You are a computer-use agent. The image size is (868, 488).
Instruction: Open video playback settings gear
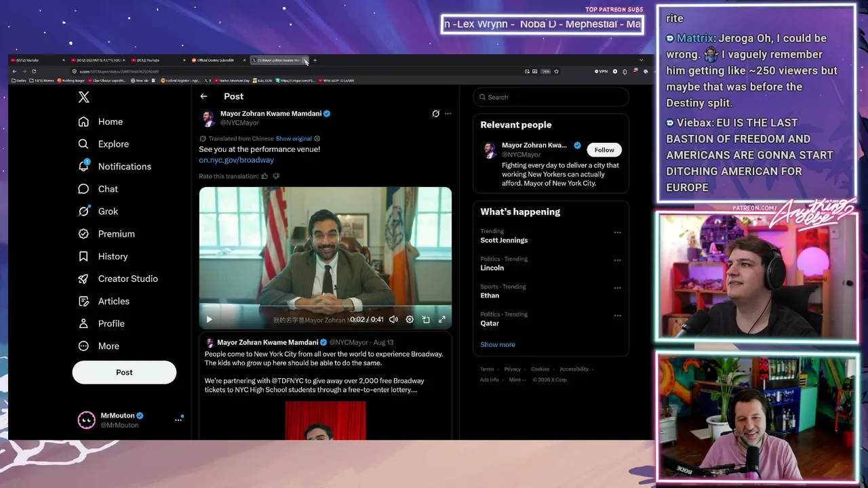(410, 320)
